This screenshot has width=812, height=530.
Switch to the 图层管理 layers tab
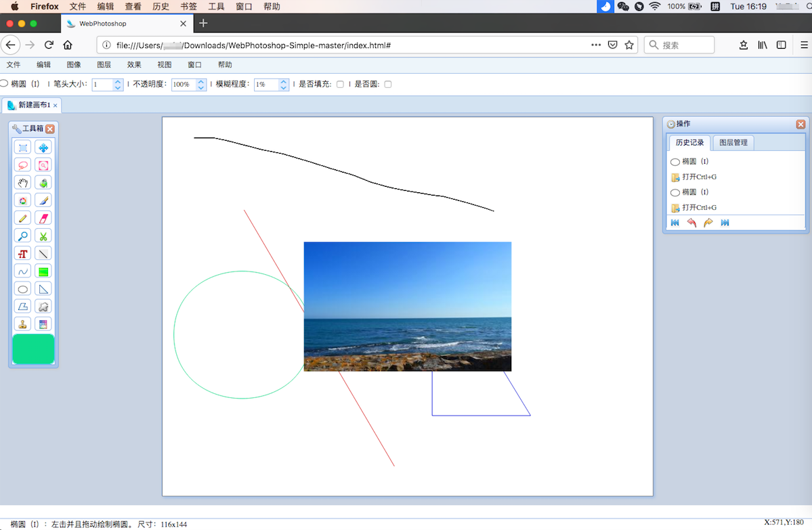[733, 142]
